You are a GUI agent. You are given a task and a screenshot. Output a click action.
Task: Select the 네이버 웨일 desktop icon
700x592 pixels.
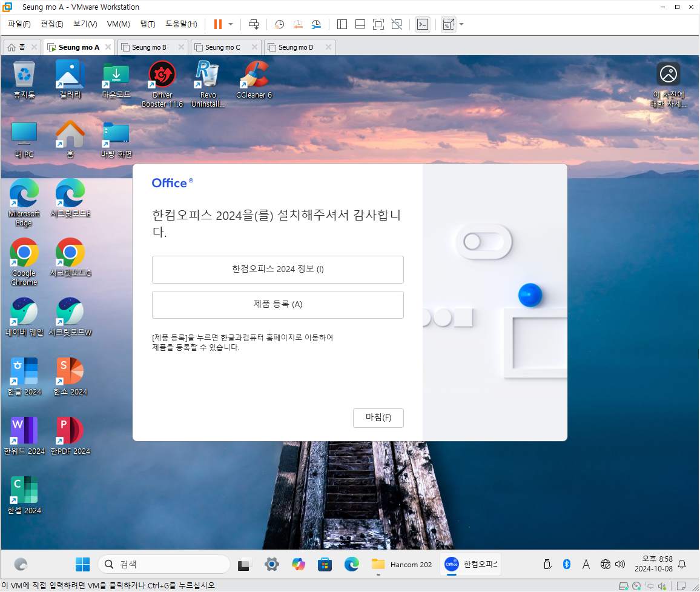tap(24, 317)
